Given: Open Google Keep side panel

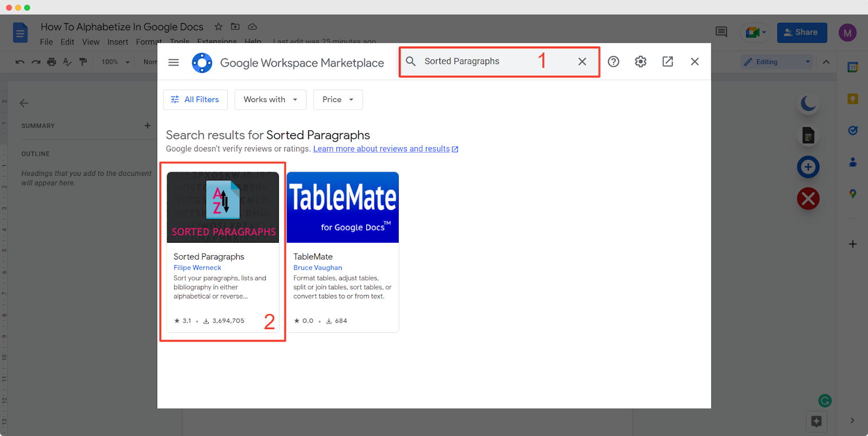Looking at the screenshot, I should coord(853,99).
